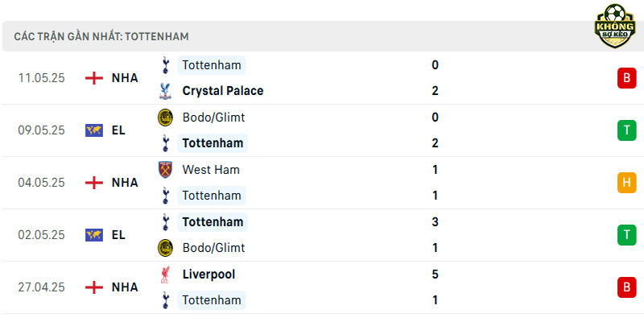Click Crystal Palace club crest icon
The image size is (644, 322).
(165, 91)
